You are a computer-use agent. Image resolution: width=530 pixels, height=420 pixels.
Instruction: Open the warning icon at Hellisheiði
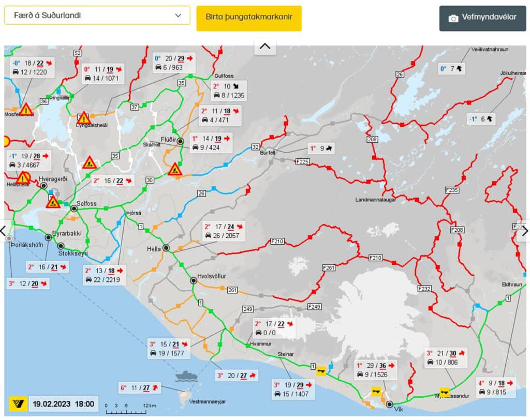(23, 178)
